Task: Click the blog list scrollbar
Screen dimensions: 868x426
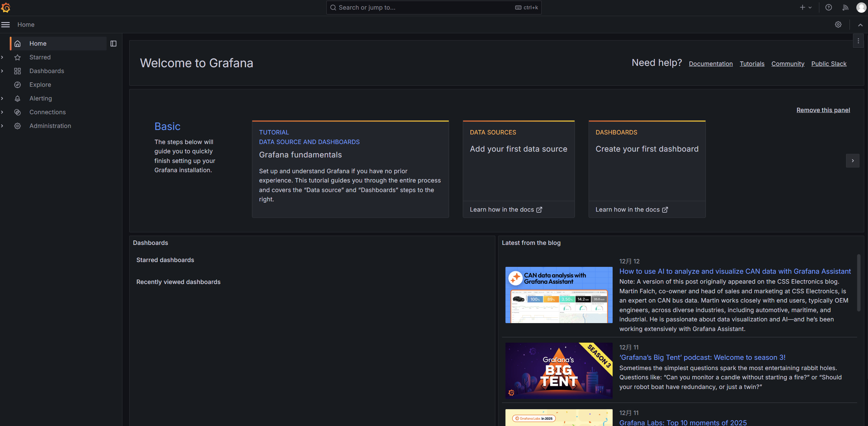Action: (858, 283)
